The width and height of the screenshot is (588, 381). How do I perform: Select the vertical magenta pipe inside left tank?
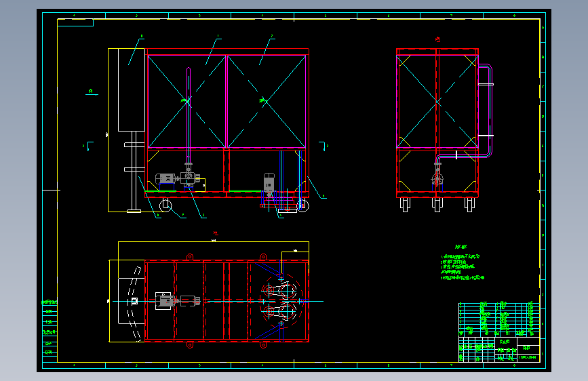(x=189, y=115)
